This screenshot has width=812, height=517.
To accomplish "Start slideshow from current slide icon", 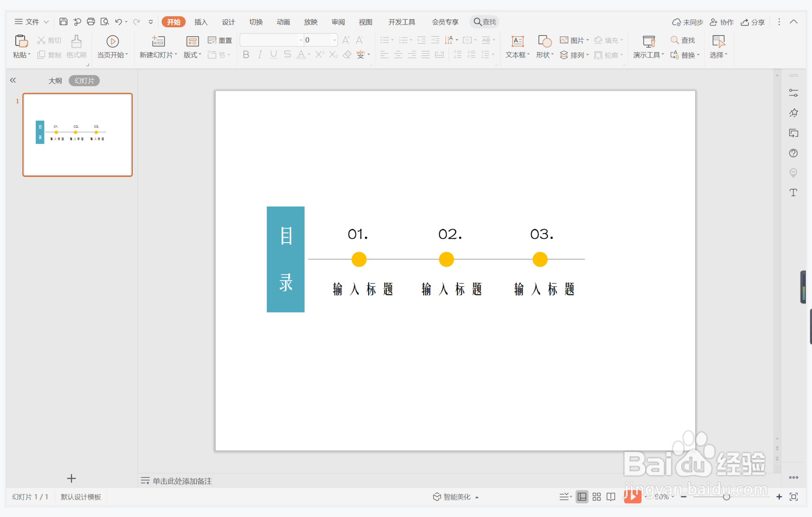I will (112, 41).
